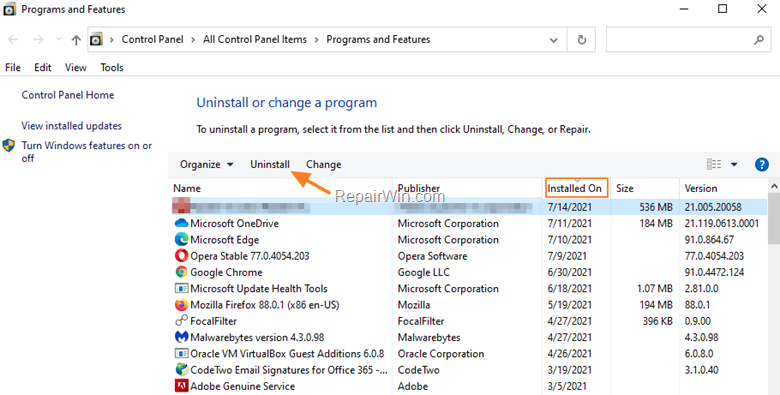This screenshot has width=780, height=395.
Task: Sort by the Version column header
Action: pyautogui.click(x=701, y=189)
